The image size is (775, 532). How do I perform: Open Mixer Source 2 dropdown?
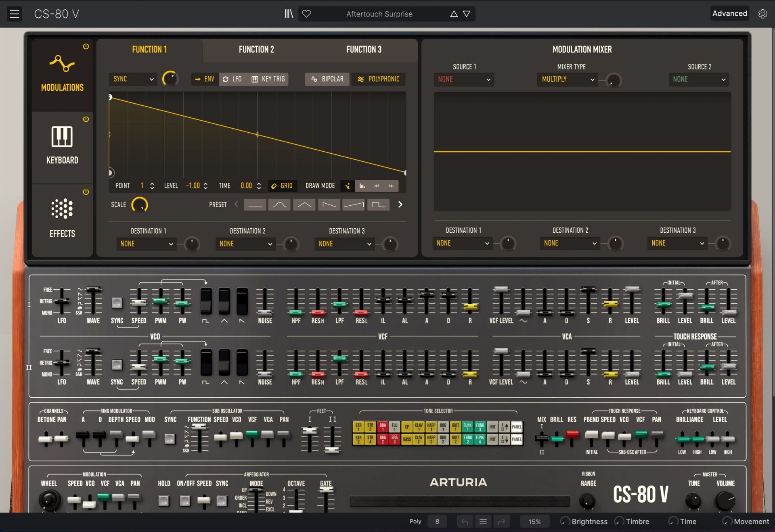tap(699, 79)
